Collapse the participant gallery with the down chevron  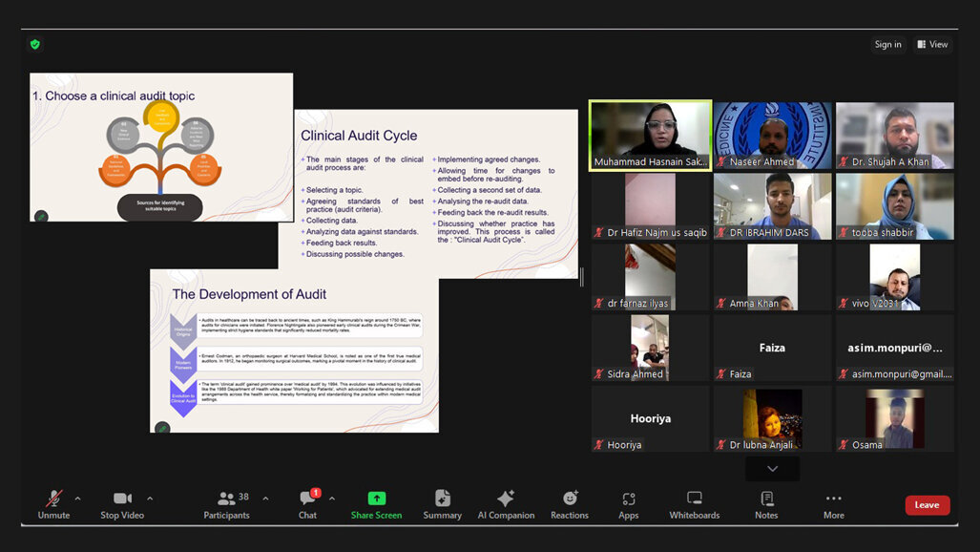pos(771,468)
